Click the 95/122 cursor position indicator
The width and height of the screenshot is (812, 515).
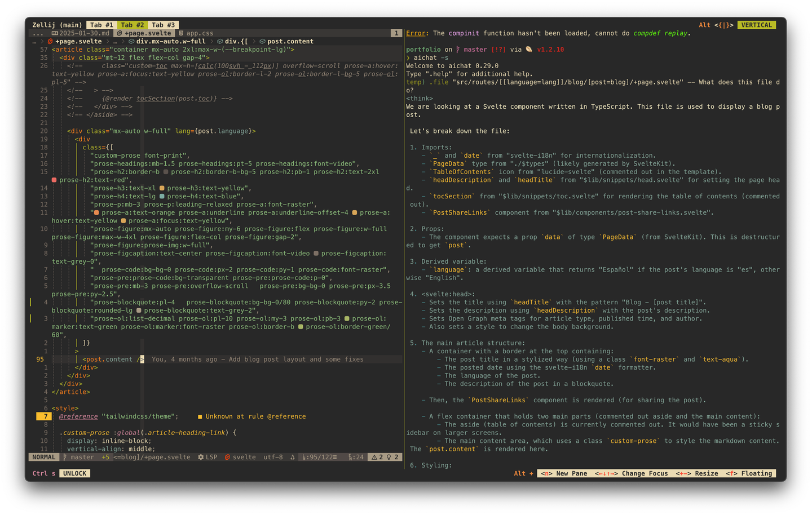pos(320,456)
